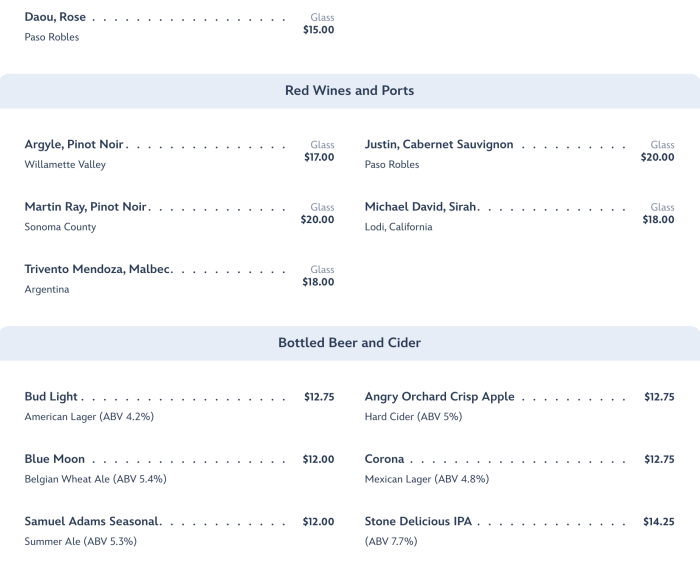700x571 pixels.
Task: Select the Willamette Valley region text
Action: 65,165
